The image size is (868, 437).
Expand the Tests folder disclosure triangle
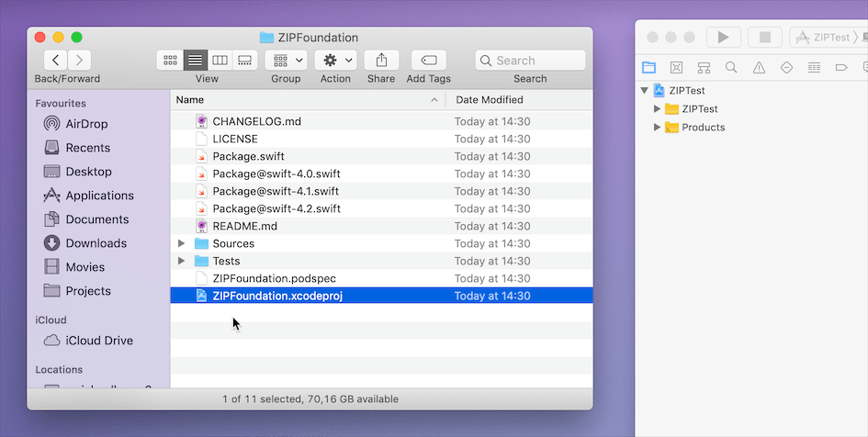tap(181, 261)
